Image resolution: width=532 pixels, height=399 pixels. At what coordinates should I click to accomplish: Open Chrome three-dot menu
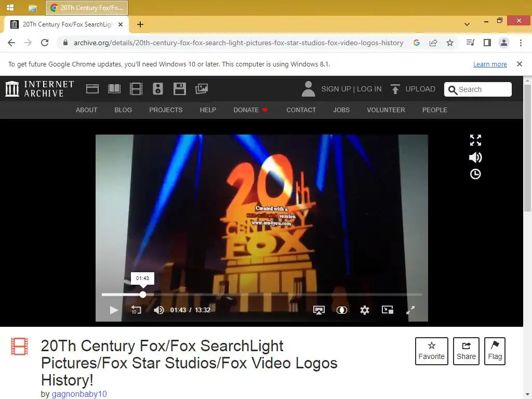click(x=521, y=43)
